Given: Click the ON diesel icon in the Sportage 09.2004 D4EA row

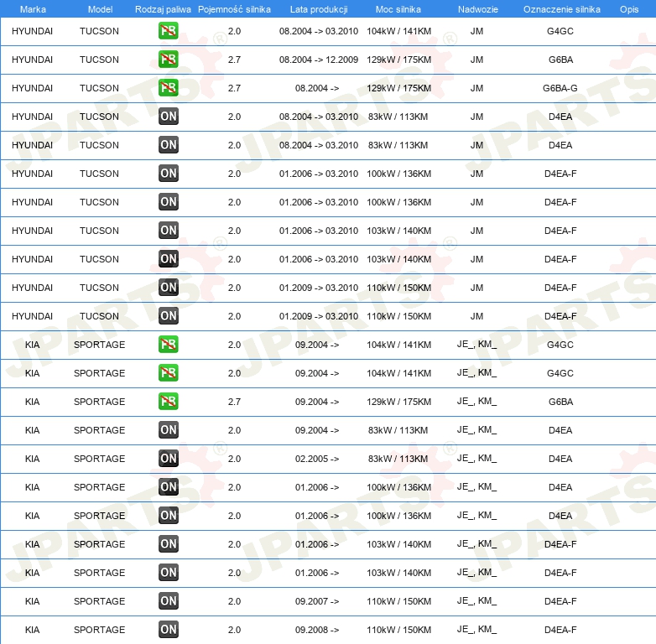Looking at the screenshot, I should 168,429.
